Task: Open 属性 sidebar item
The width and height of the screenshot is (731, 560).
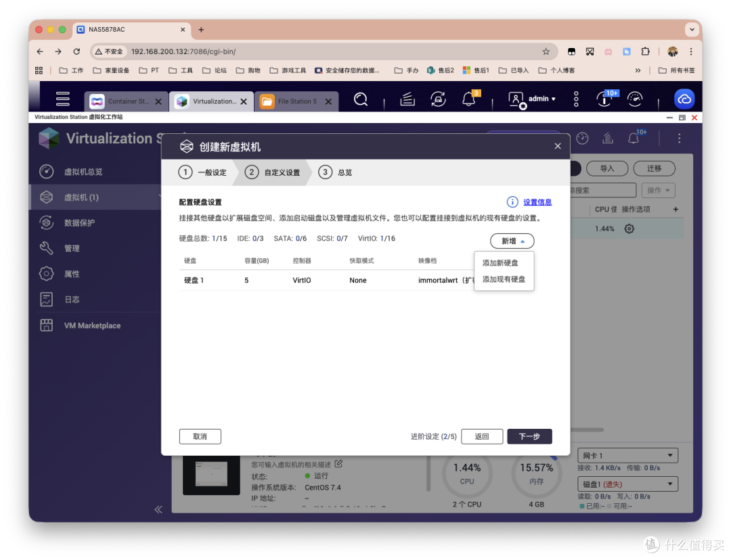Action: click(x=95, y=274)
